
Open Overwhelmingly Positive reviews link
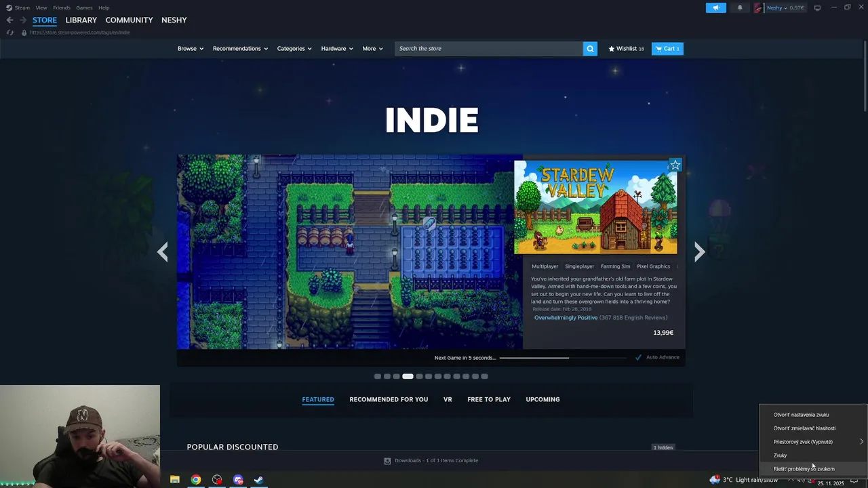(x=566, y=318)
